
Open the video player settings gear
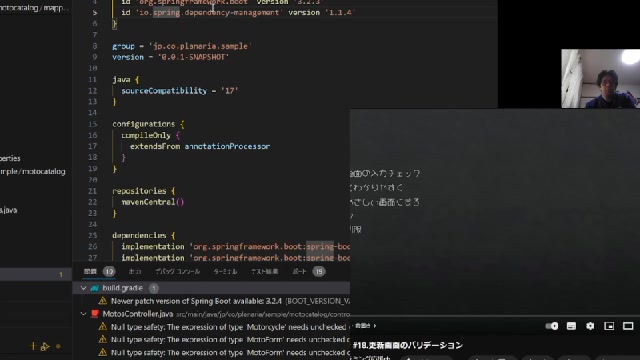click(x=590, y=326)
